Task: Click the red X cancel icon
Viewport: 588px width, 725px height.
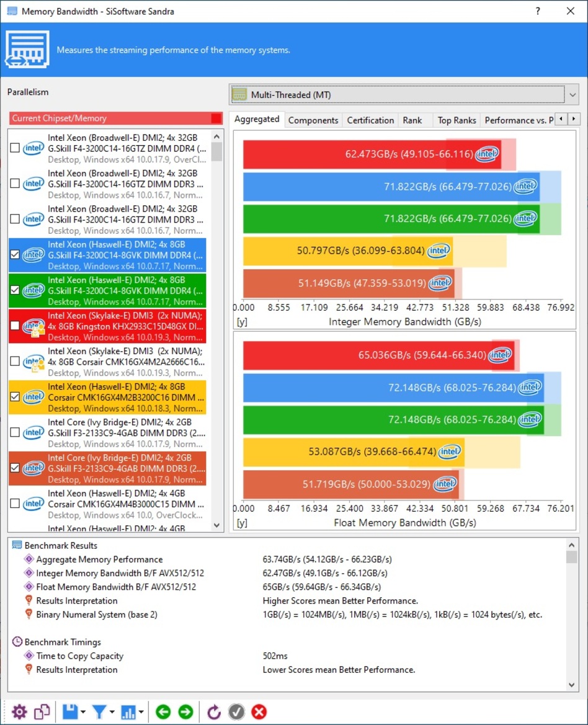Action: (x=259, y=711)
